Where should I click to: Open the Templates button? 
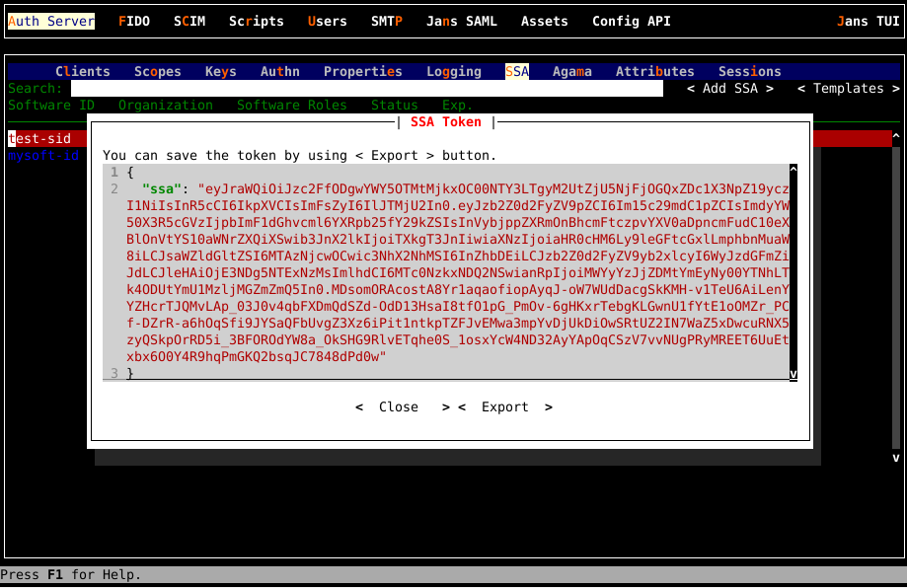click(848, 88)
